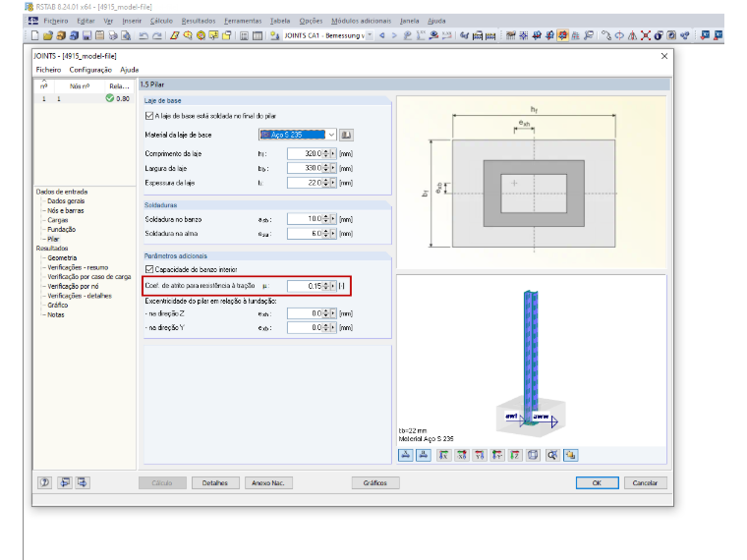Confirm with the OK button
This screenshot has height=560, width=747.
[597, 482]
